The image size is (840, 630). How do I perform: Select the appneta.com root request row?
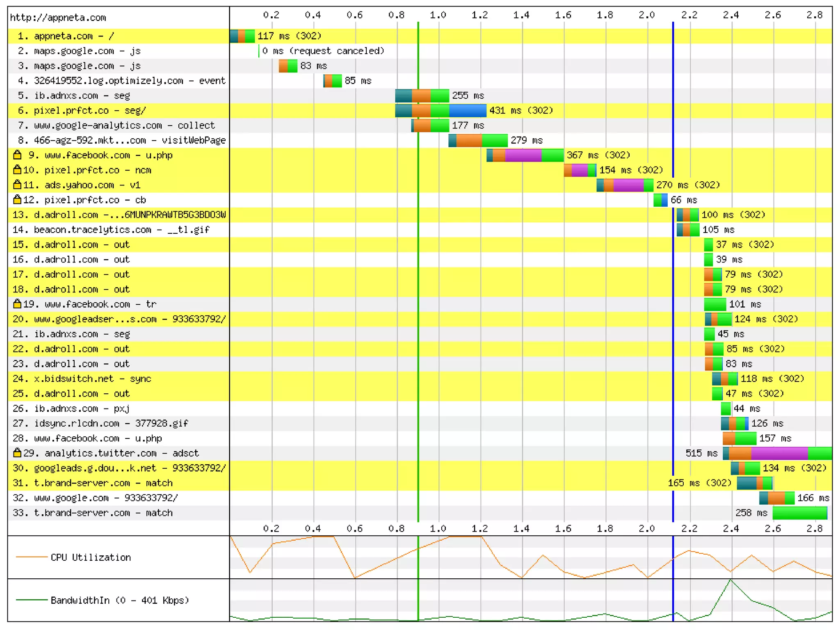[66, 36]
